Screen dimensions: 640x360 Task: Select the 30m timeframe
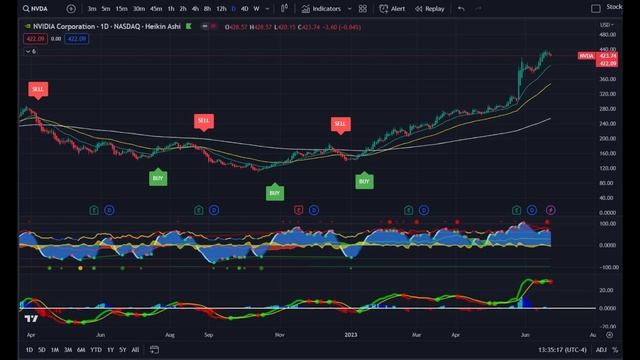click(139, 9)
